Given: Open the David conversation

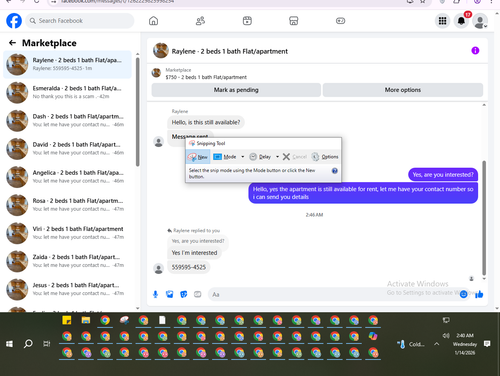Looking at the screenshot, I should (67, 149).
